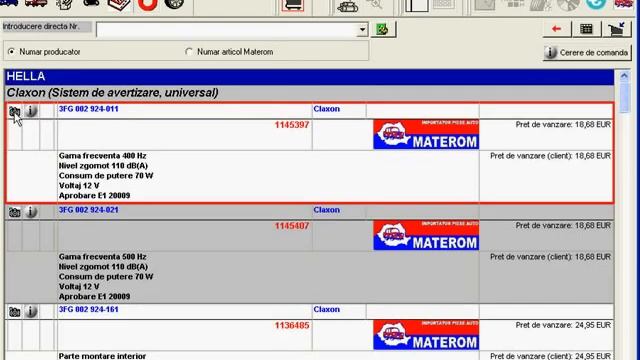Viewport: 640px width, 360px height.
Task: Click 'Parte montare interior' text
Action: [x=102, y=356]
